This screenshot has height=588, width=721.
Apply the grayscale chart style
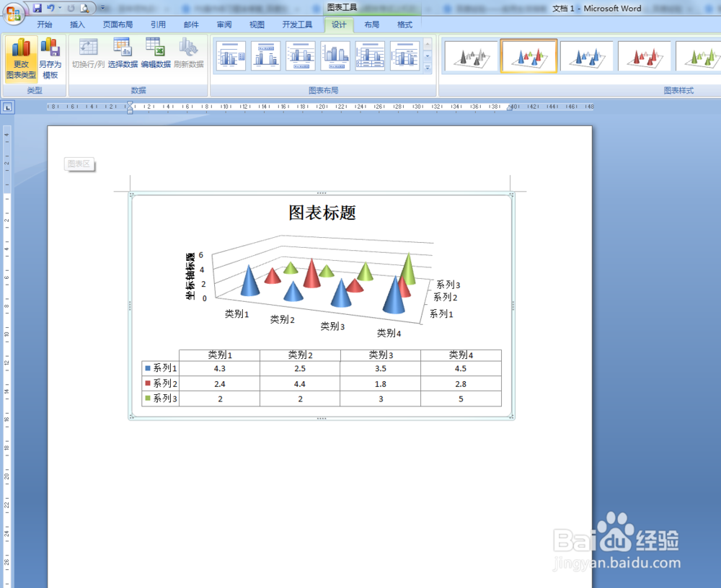tap(472, 56)
